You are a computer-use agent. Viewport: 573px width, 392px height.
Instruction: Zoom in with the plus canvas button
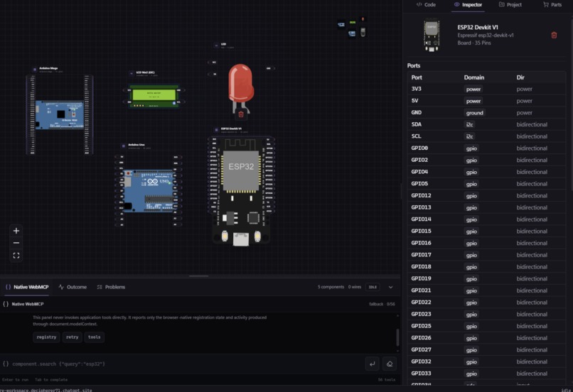(16, 231)
